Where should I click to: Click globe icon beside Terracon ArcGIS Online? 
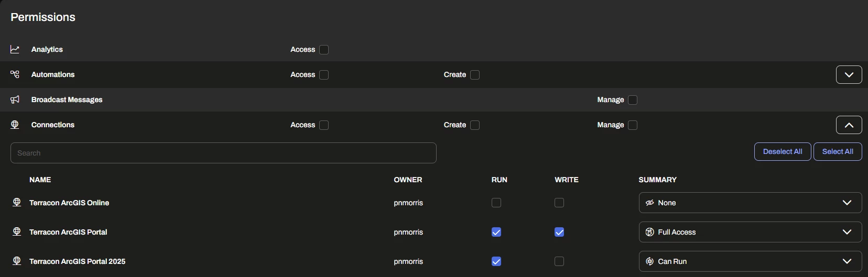[17, 202]
